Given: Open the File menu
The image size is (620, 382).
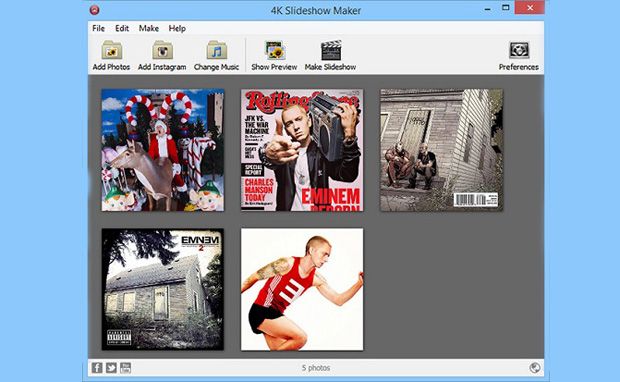Looking at the screenshot, I should click(98, 28).
